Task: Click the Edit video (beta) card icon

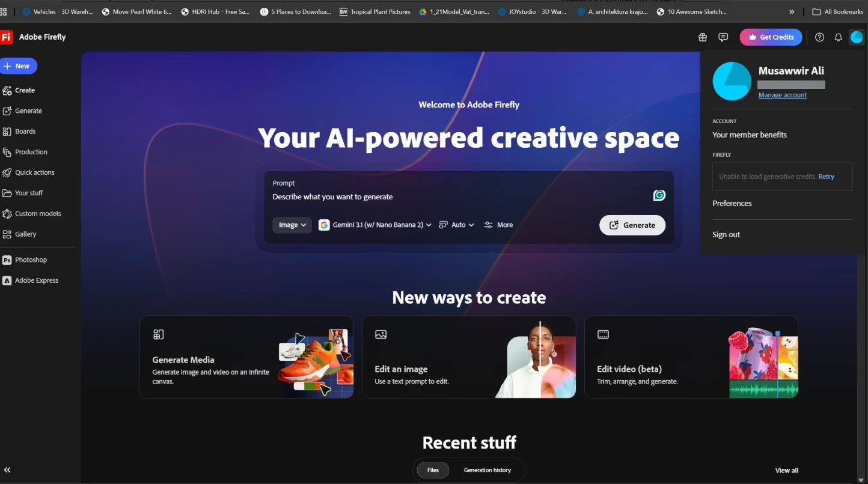Action: 603,334
